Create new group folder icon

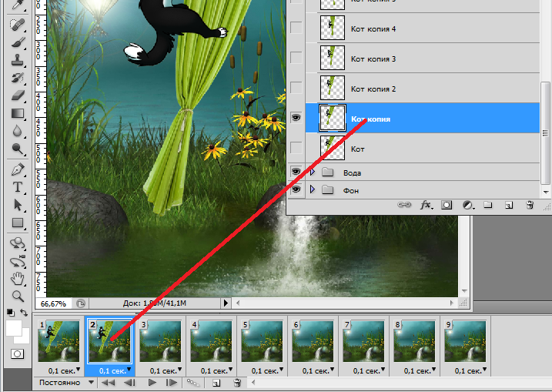487,205
